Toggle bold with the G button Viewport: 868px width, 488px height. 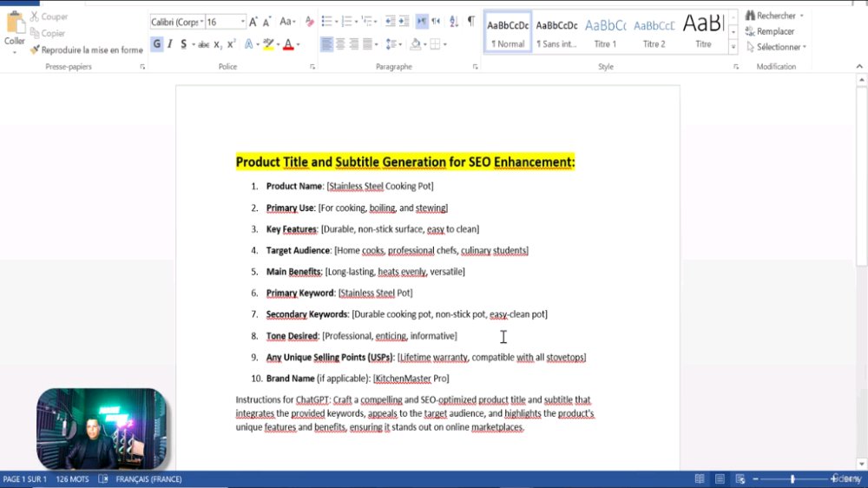tap(156, 44)
